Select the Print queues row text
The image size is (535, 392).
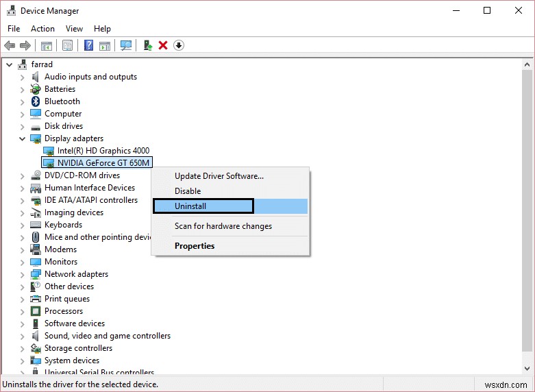point(67,299)
